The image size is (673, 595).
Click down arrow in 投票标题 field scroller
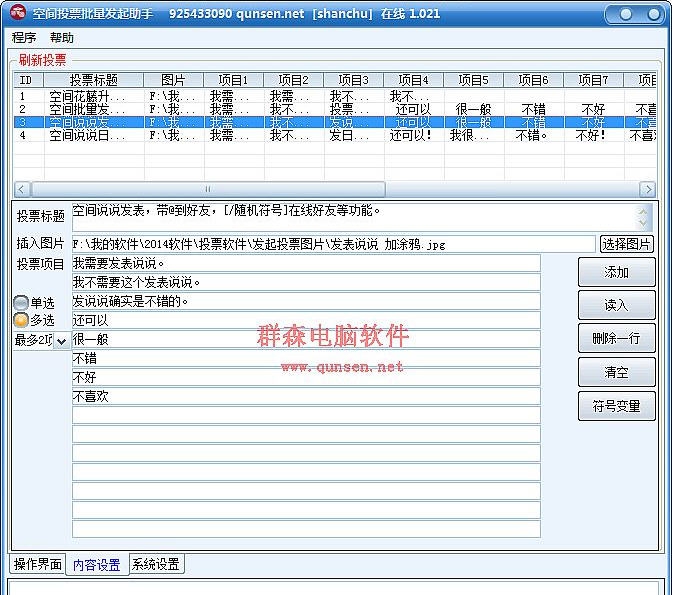(x=643, y=222)
